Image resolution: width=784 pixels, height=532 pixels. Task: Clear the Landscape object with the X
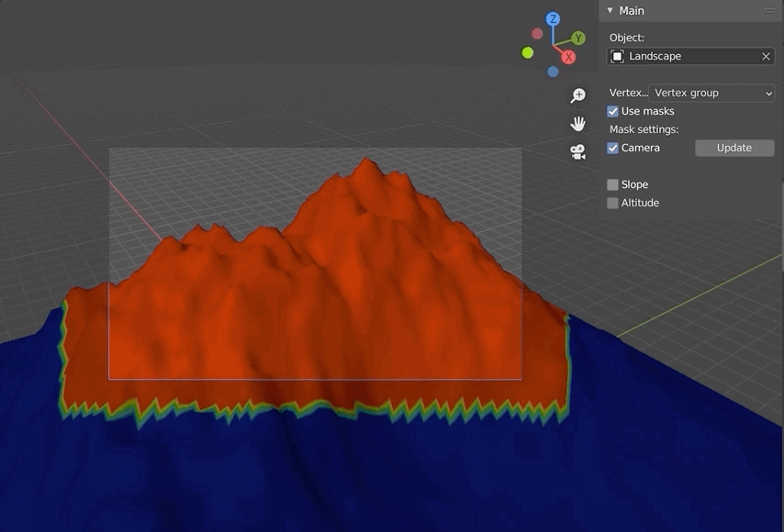[x=766, y=56]
